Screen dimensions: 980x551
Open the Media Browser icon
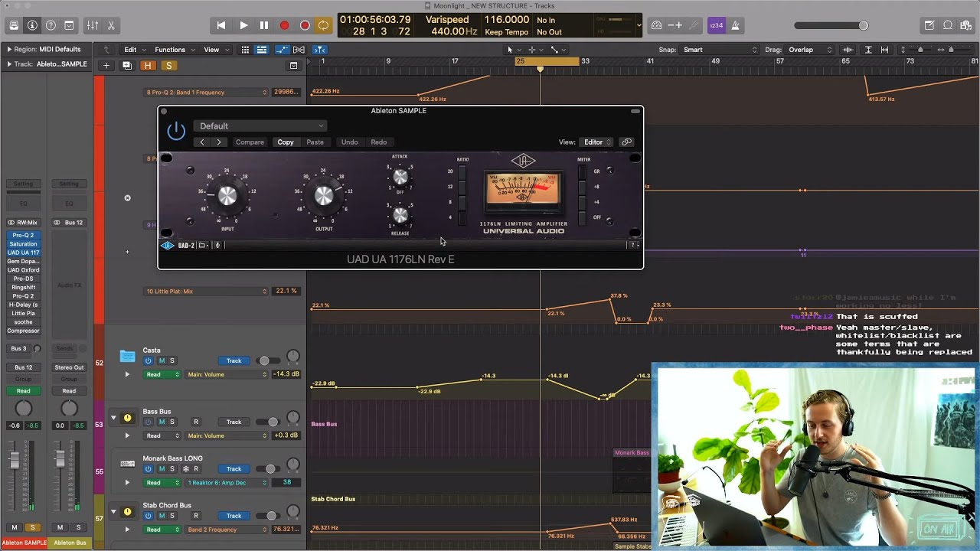[x=966, y=25]
